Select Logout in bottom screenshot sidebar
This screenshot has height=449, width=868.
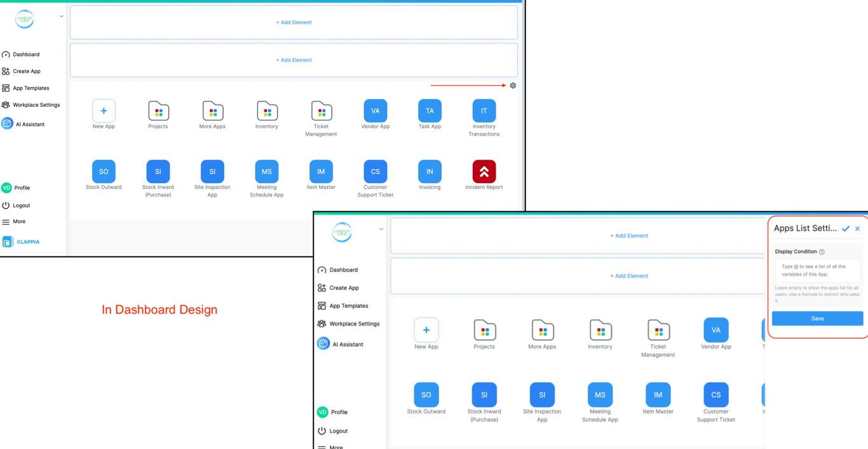pos(332,431)
